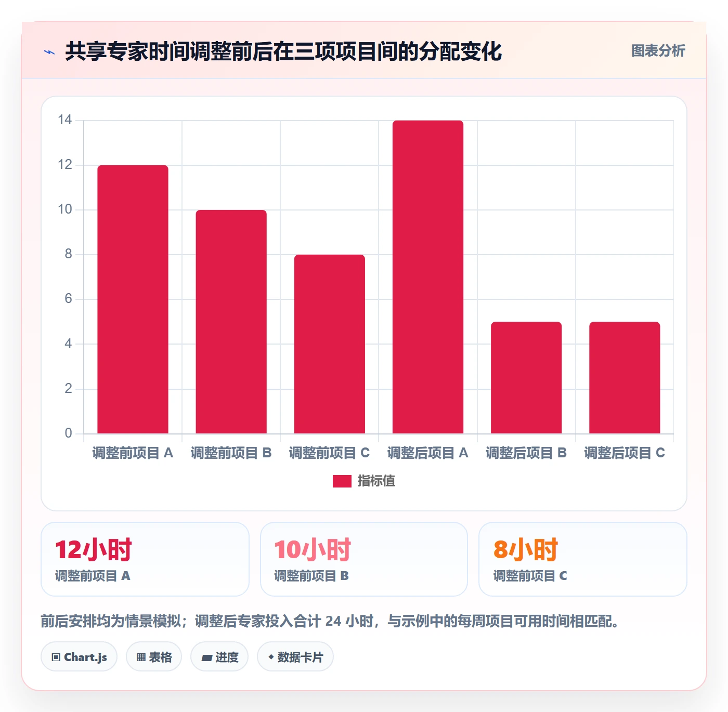The width and height of the screenshot is (728, 712).
Task: Select the 调整后项目 C bar in the chart
Action: [x=625, y=378]
